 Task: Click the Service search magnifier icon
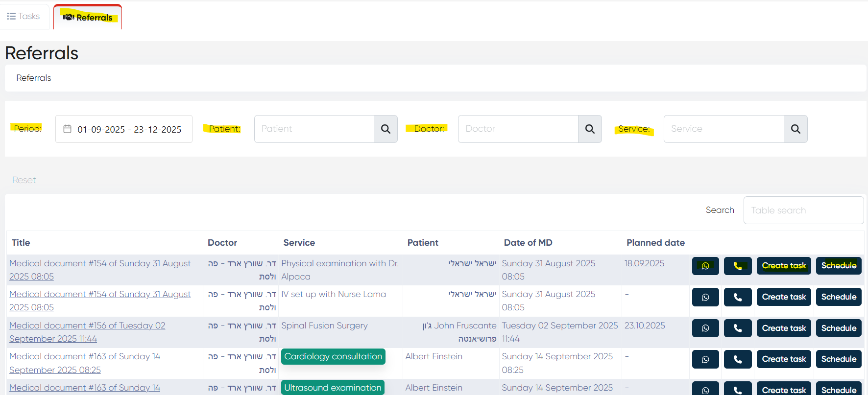pos(796,129)
